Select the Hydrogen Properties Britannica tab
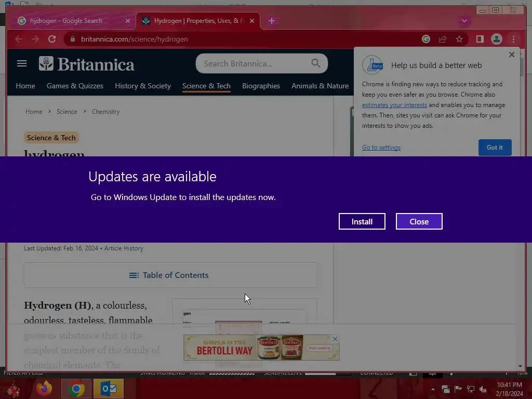532x399 pixels. click(x=198, y=21)
